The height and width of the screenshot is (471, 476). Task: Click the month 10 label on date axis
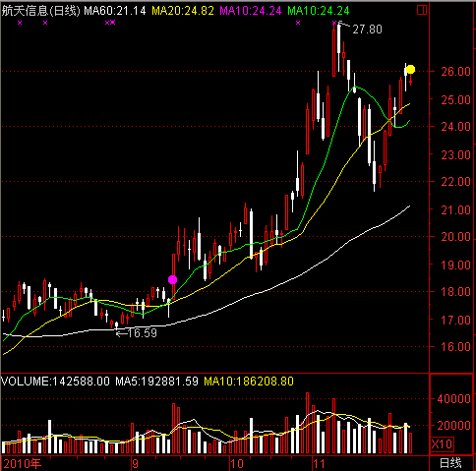pyautogui.click(x=236, y=464)
